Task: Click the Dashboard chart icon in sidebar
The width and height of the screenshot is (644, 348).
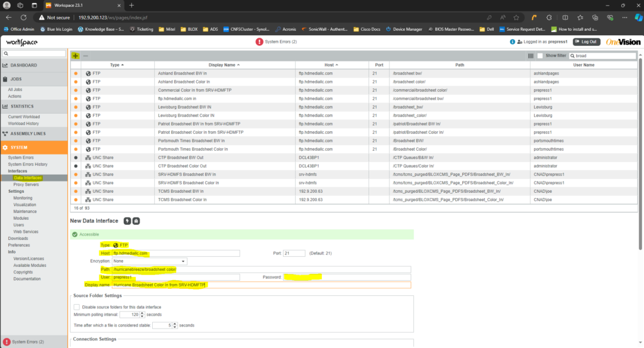Action: 5,65
